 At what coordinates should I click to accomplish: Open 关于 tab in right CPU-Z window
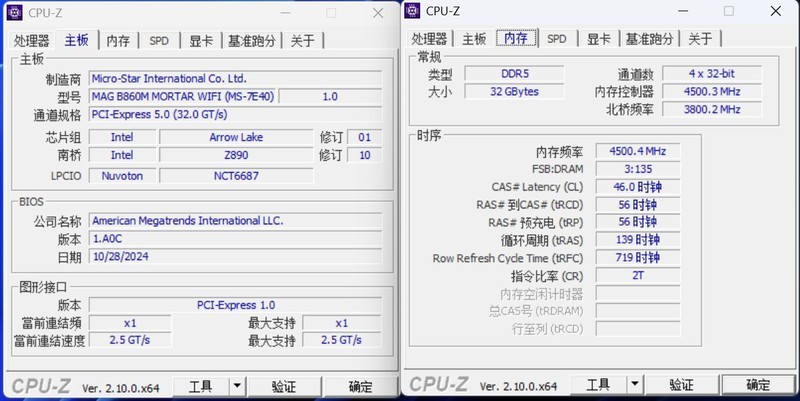700,39
